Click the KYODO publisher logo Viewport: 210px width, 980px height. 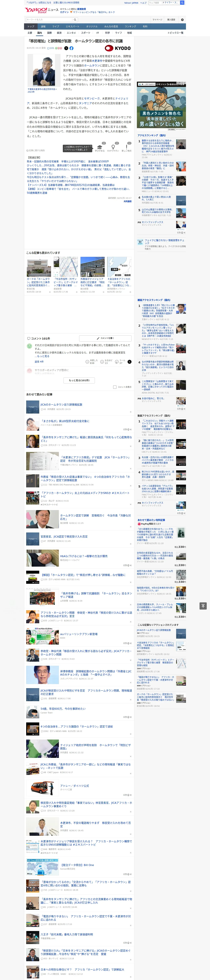118,48
